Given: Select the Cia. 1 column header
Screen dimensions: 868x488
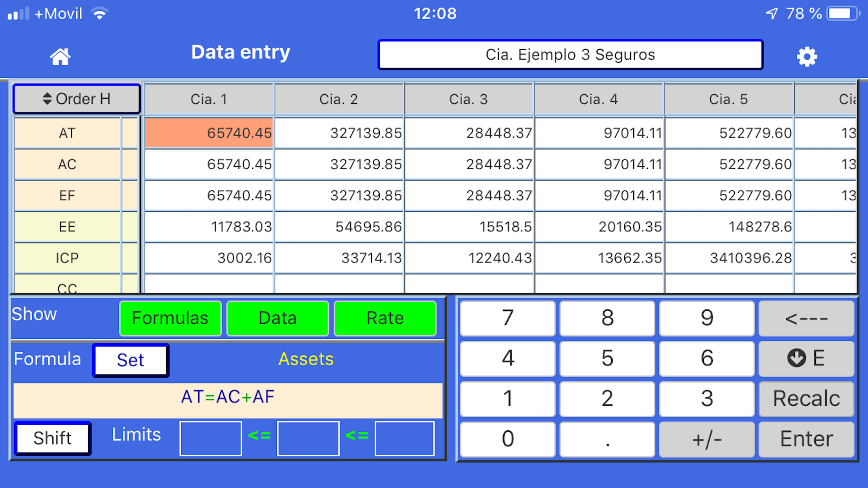Looking at the screenshot, I should [209, 99].
